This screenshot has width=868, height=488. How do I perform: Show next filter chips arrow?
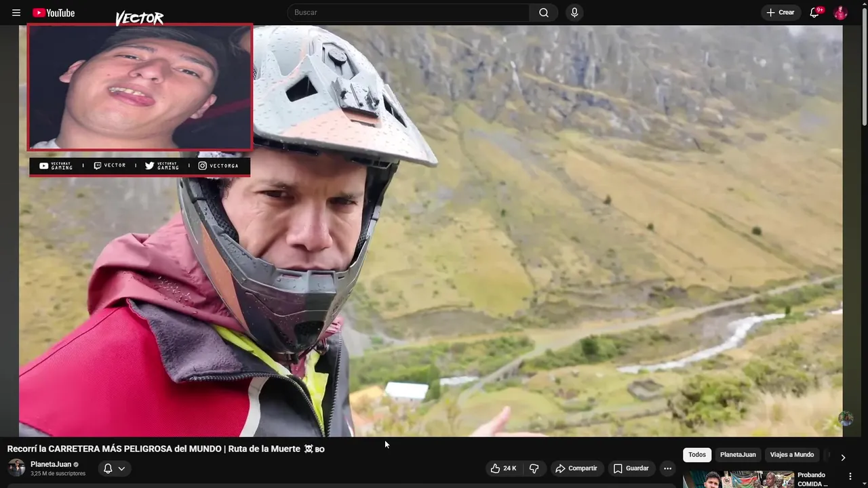pyautogui.click(x=843, y=457)
